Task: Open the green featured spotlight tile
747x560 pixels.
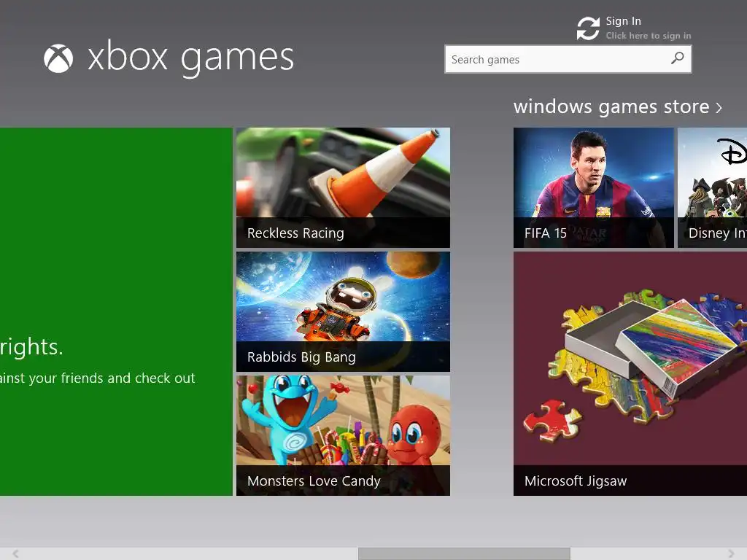Action: pyautogui.click(x=116, y=311)
